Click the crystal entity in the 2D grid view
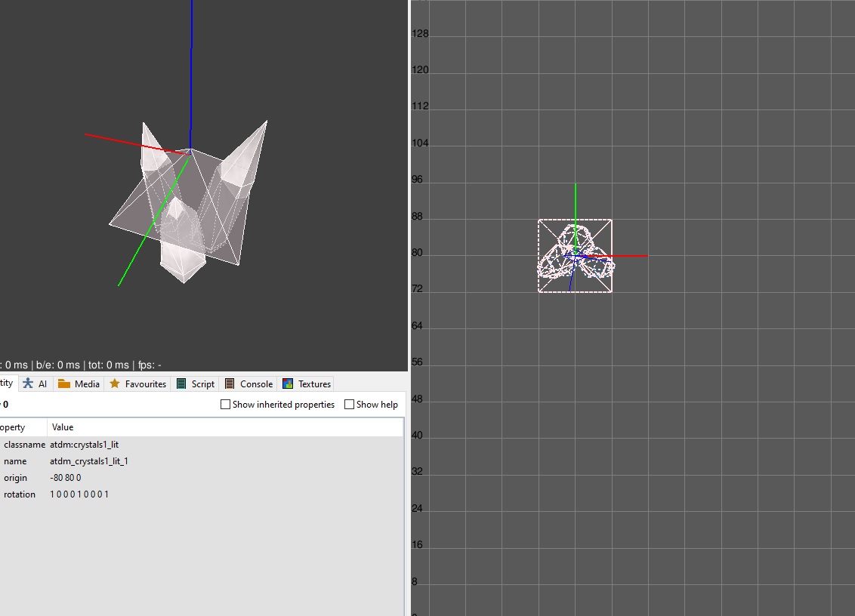Viewport: 855px width, 616px height. [574, 257]
